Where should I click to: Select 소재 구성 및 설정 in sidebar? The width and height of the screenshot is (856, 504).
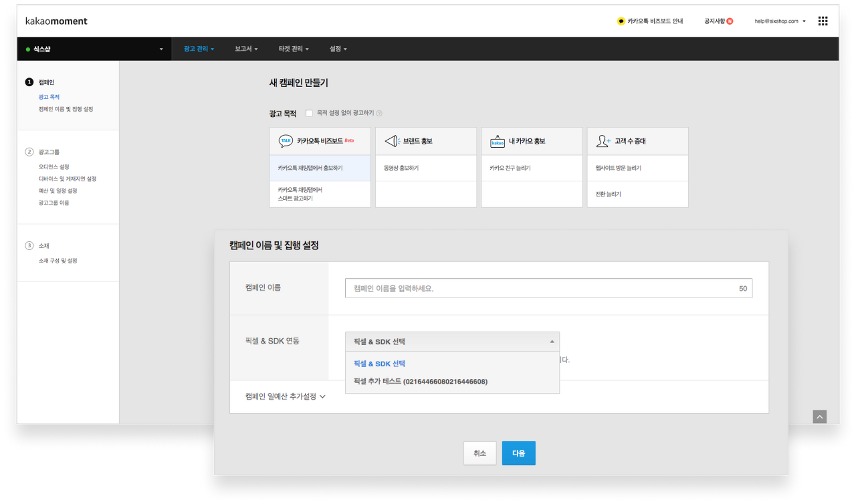point(58,261)
